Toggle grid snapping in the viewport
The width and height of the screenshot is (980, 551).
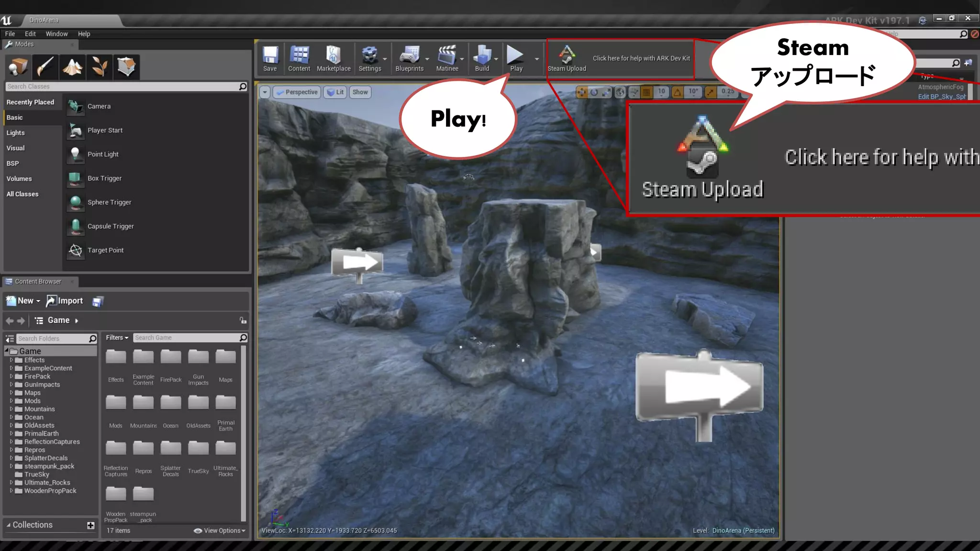(x=646, y=92)
